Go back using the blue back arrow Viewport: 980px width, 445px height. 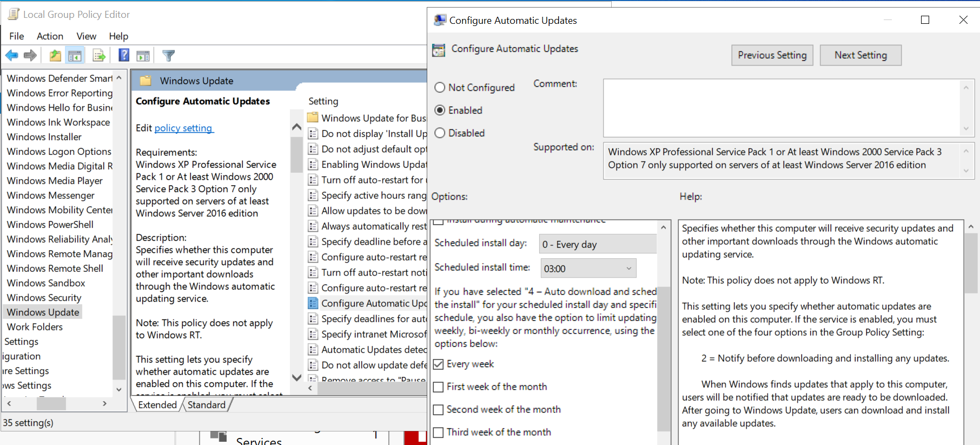(11, 55)
